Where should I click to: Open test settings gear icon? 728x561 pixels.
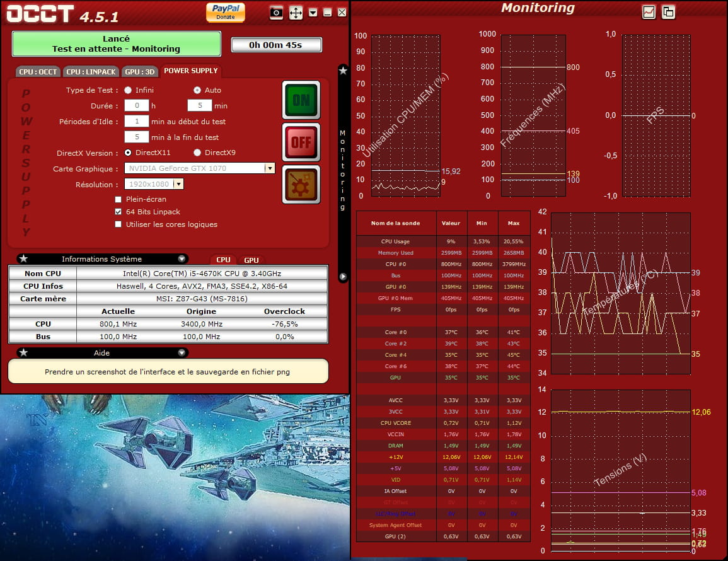pyautogui.click(x=301, y=185)
